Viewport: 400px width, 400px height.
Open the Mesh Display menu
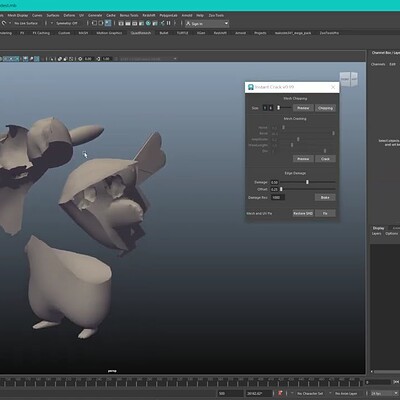pos(18,15)
